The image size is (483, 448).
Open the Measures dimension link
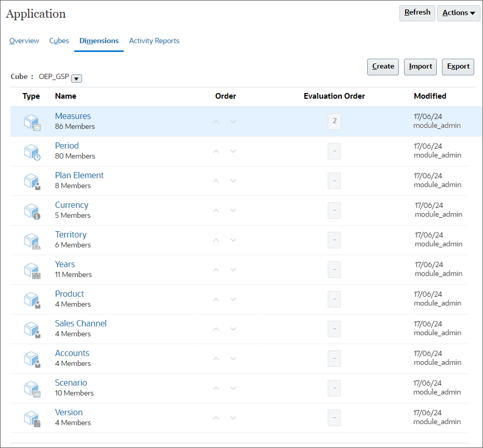point(73,116)
